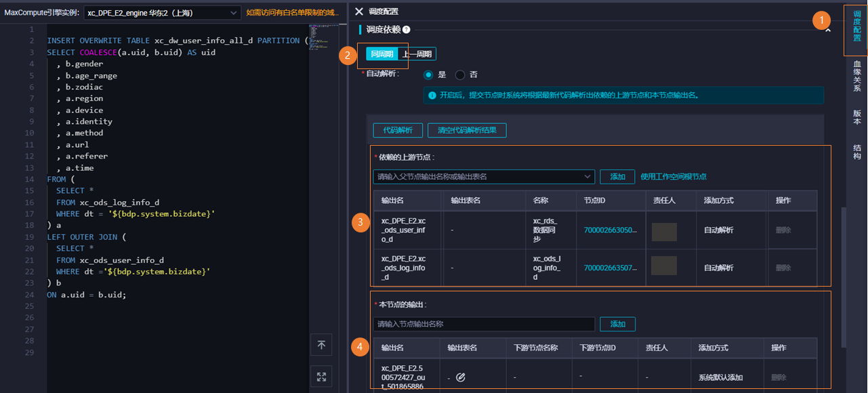Collapse the 调度依赖 section chevron
The image size is (868, 393).
point(828,30)
